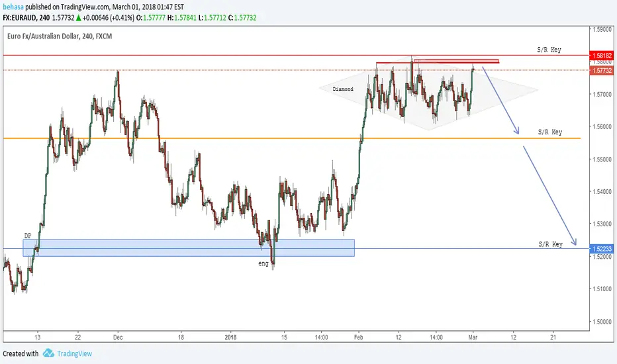The height and width of the screenshot is (364, 617).
Task: Click the S/R Key label by red line
Action: coord(549,50)
